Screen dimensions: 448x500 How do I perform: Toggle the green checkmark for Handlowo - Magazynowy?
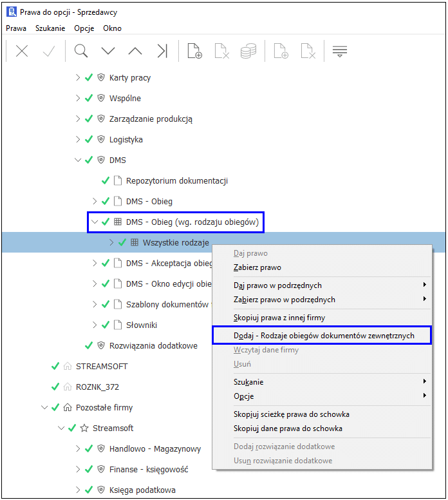click(x=89, y=448)
